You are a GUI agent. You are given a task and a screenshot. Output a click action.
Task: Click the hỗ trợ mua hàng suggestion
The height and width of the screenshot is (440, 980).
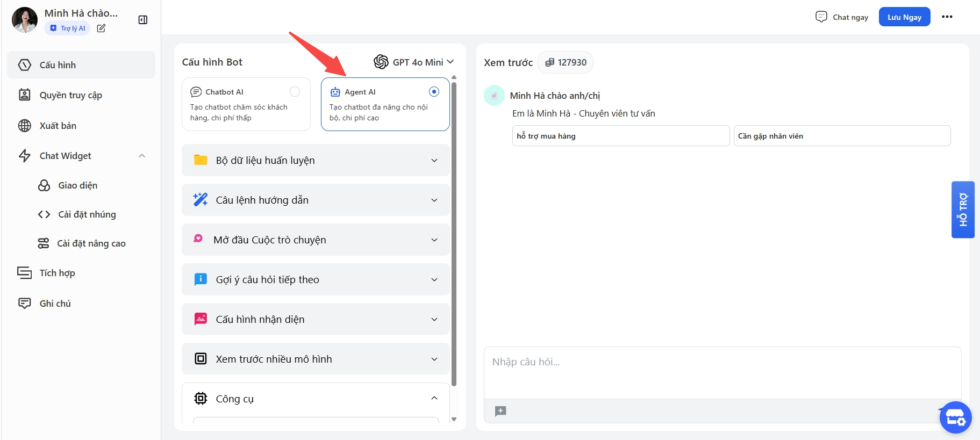620,136
